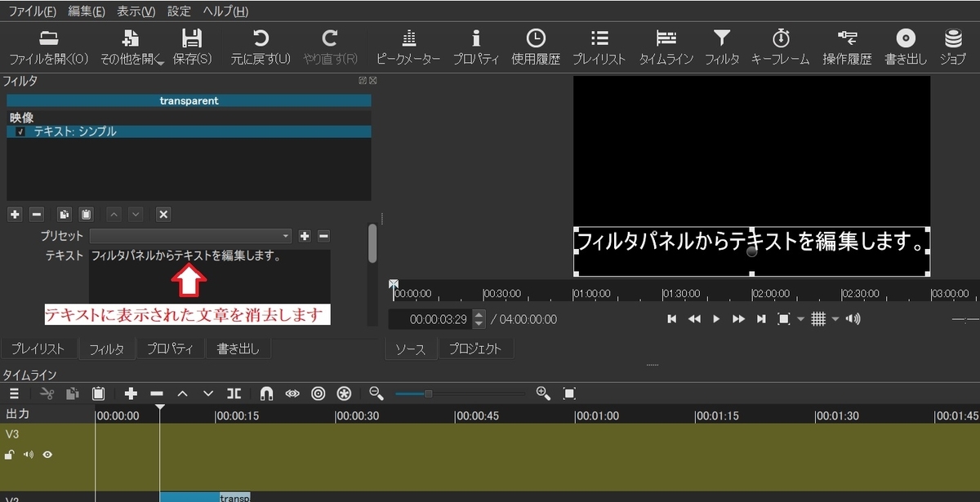Add a filter with the plus button below the filter list
Viewport: 980px width, 502px height.
click(15, 214)
